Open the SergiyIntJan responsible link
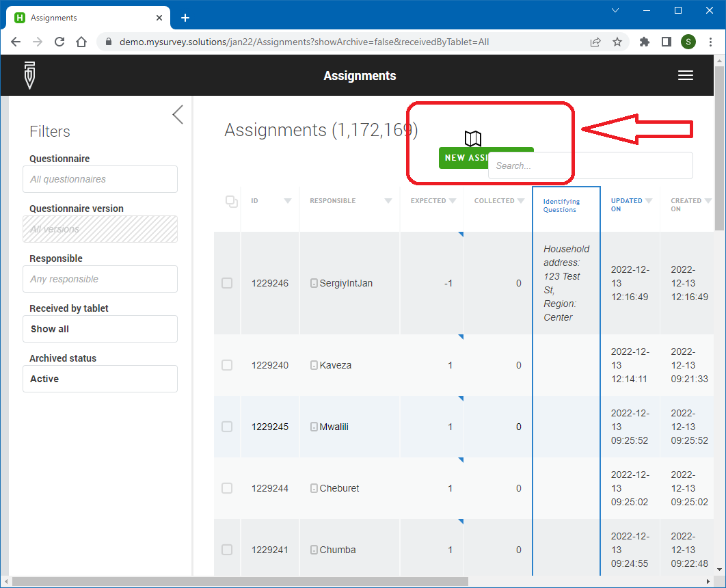 [346, 283]
